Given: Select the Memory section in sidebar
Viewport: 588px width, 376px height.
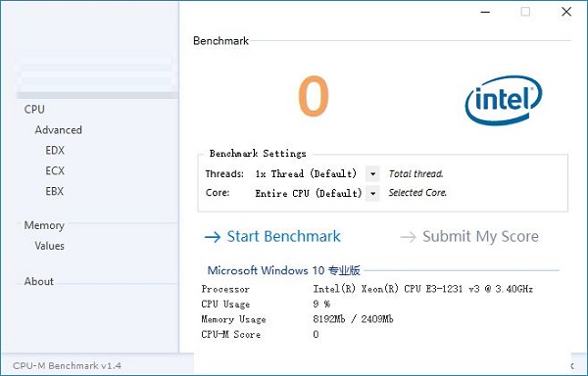Looking at the screenshot, I should pyautogui.click(x=44, y=225).
